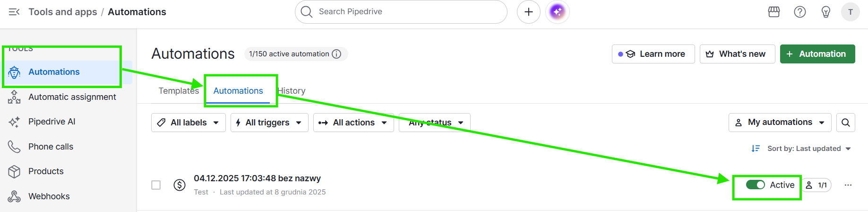Click the info icon next to active automation count
Viewport: 868px width, 212px height.
click(336, 54)
